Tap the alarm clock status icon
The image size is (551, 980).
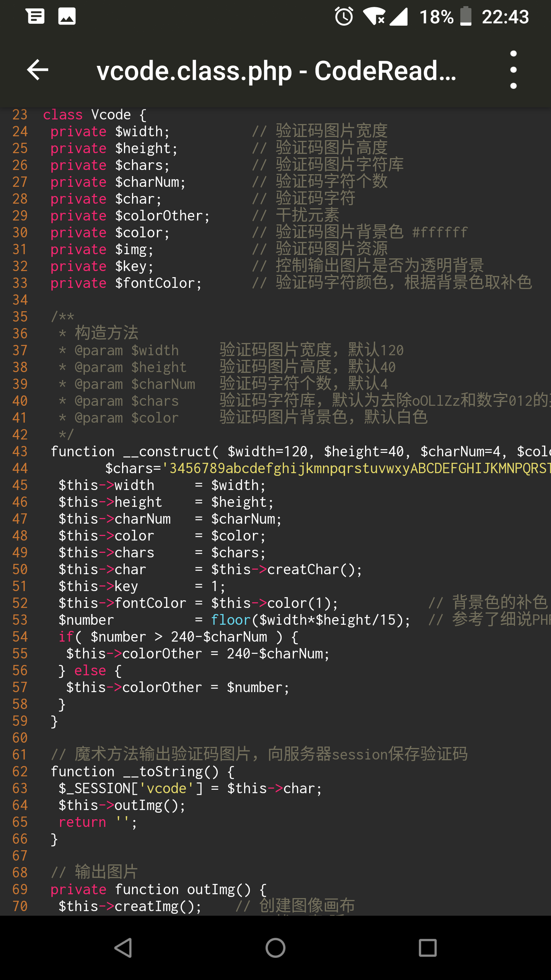[344, 16]
